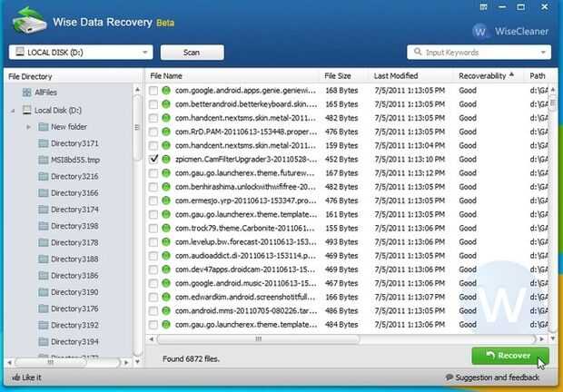Click the directory tree horizontal scrollbar thumb
The height and width of the screenshot is (392, 563).
pos(50,363)
